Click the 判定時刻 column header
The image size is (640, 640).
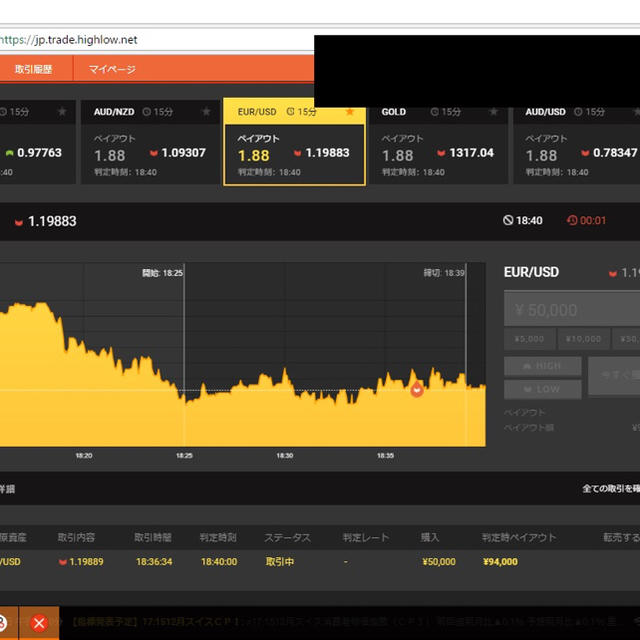218,538
